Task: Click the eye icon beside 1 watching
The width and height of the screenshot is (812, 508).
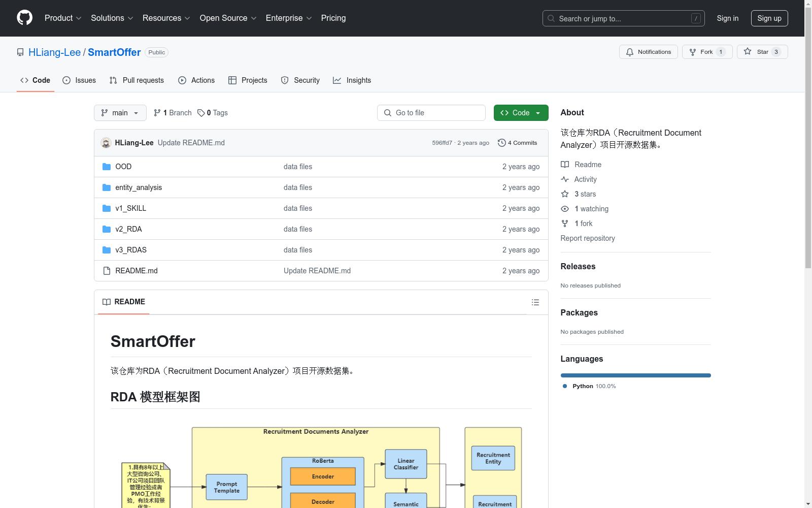Action: pyautogui.click(x=565, y=209)
